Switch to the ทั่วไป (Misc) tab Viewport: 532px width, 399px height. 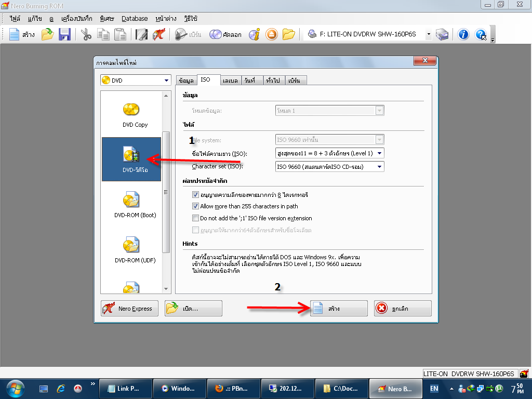pyautogui.click(x=274, y=81)
